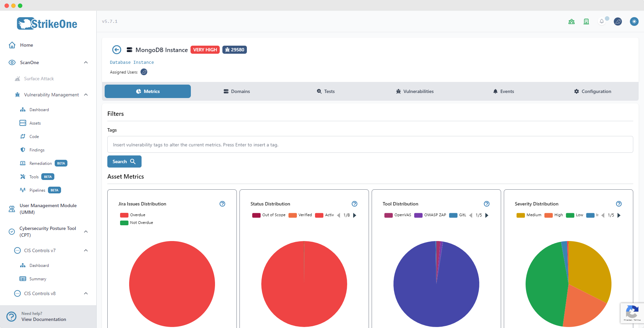Image resolution: width=644 pixels, height=328 pixels.
Task: Click the Cybersecurity Posture Tool check icon
Action: tap(12, 232)
